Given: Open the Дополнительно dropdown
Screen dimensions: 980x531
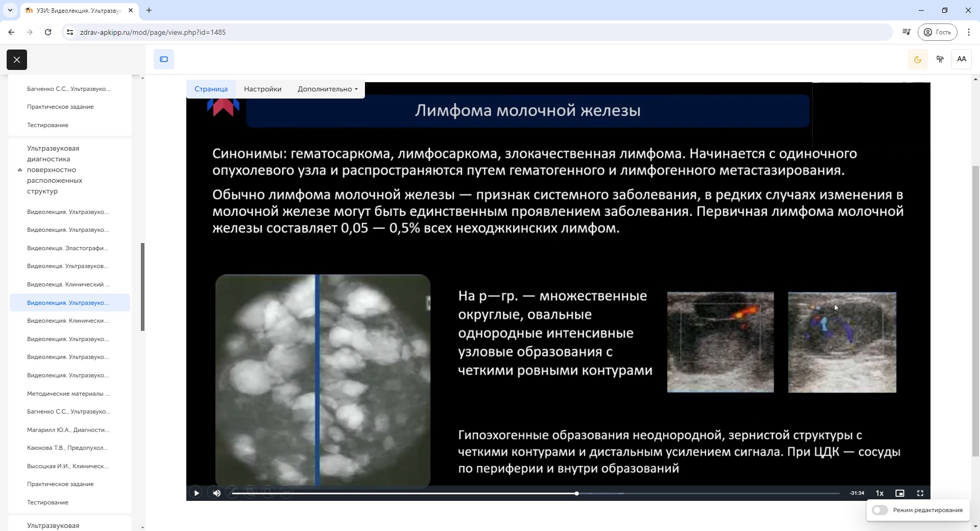Looking at the screenshot, I should (327, 89).
